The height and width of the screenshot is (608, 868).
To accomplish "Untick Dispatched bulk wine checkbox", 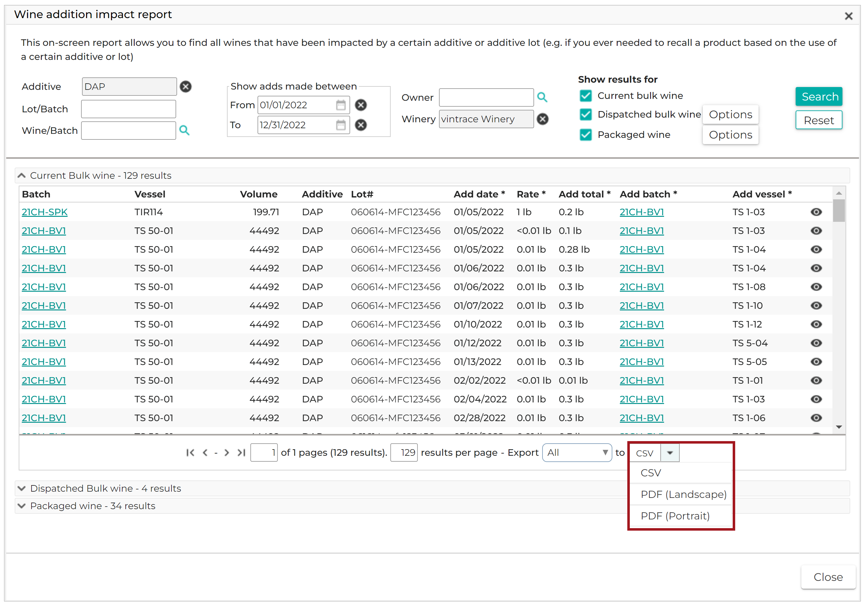I will (586, 114).
